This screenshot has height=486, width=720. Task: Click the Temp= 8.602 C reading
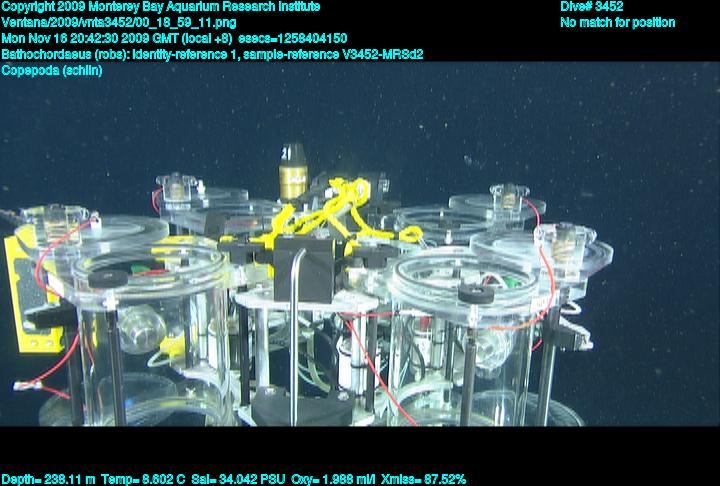pyautogui.click(x=143, y=479)
